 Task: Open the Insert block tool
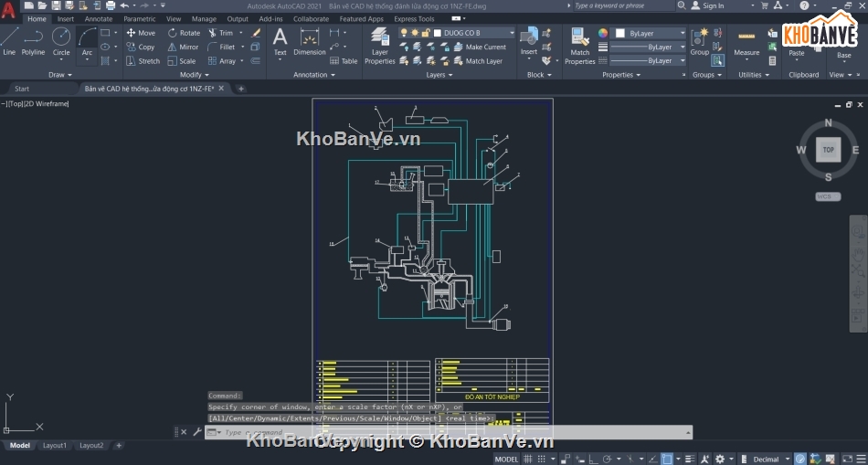pos(529,42)
